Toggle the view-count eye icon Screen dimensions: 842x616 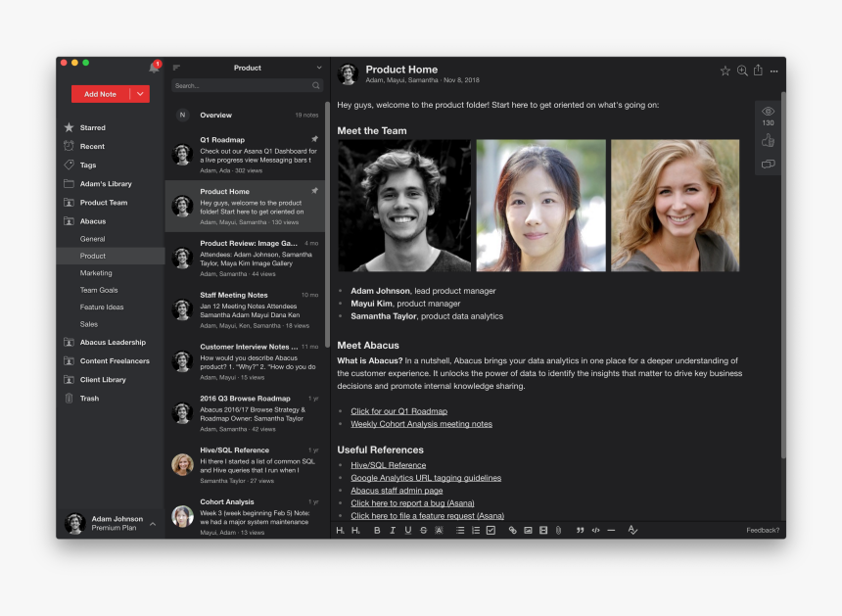768,112
